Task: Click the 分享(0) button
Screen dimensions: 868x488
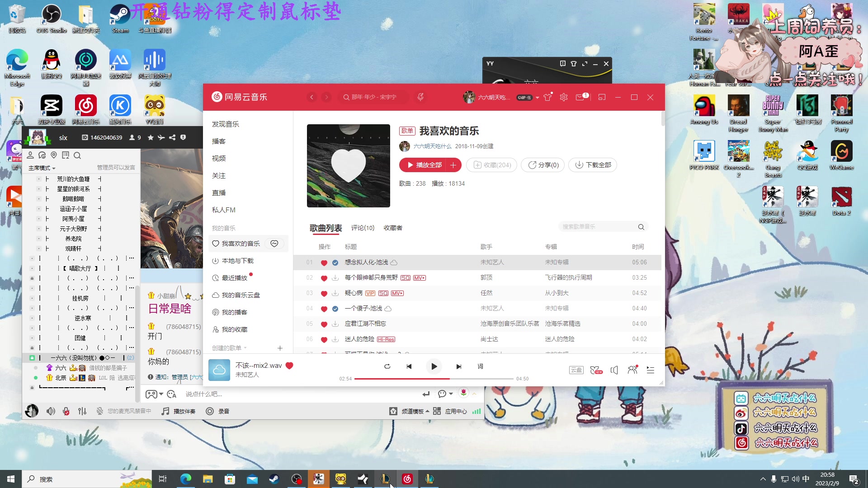Action: tap(543, 165)
